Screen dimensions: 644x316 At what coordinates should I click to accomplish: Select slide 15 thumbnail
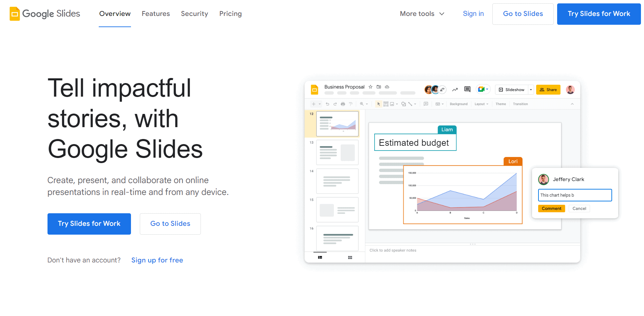pos(337,210)
